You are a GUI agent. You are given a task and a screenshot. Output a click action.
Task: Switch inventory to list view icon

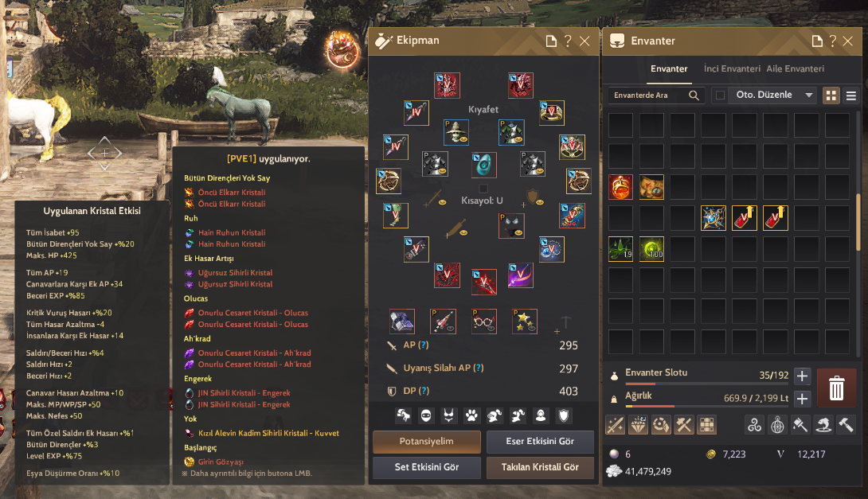(x=850, y=96)
